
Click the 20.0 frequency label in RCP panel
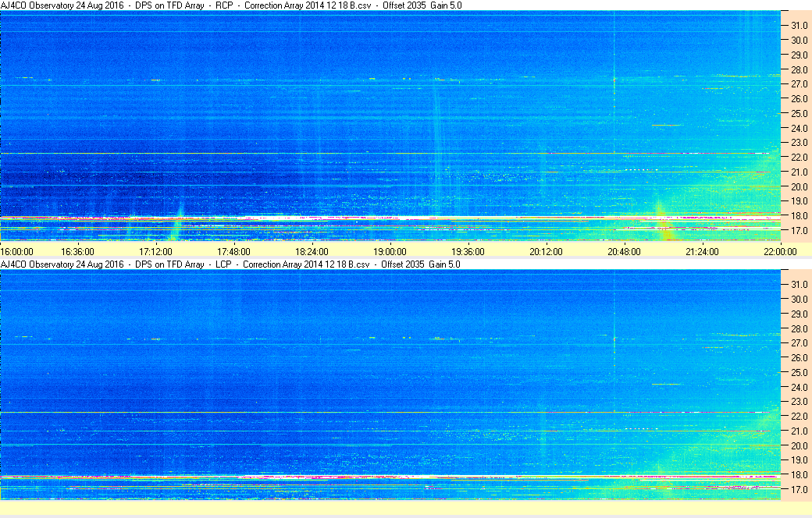coord(799,186)
